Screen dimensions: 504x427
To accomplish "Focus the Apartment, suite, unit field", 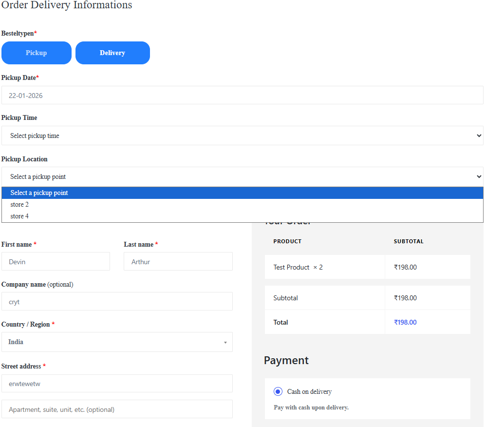I will [117, 409].
